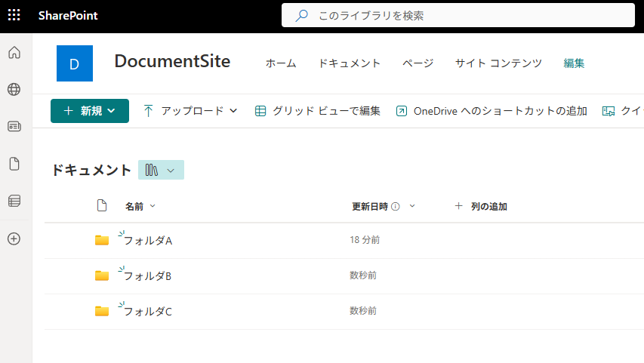
Task: Click the info icon beside 更新日時
Action: (396, 206)
